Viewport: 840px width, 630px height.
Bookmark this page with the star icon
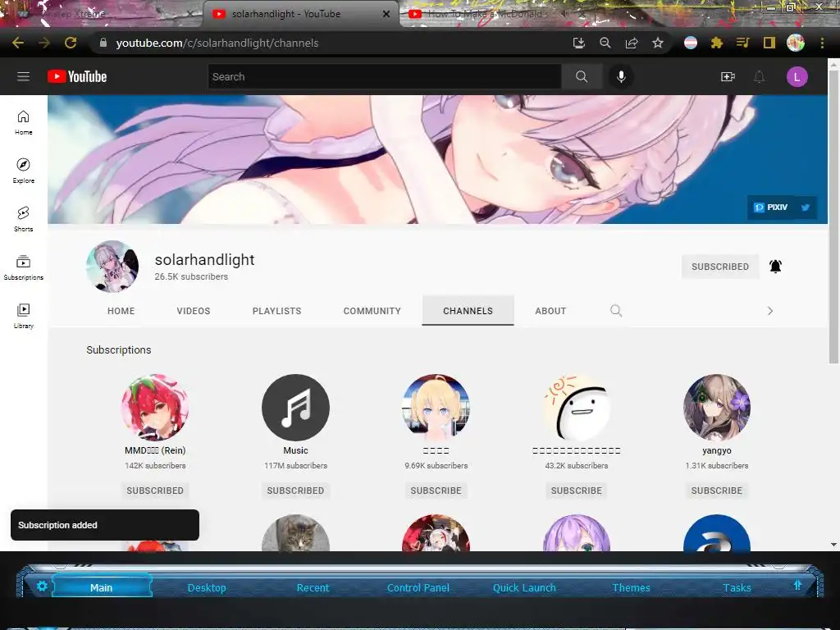point(658,43)
